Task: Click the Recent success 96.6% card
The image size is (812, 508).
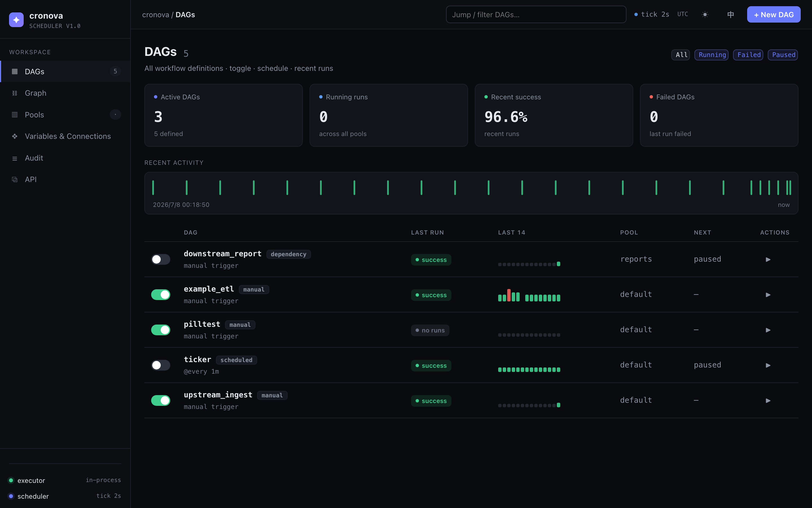Action: point(554,115)
